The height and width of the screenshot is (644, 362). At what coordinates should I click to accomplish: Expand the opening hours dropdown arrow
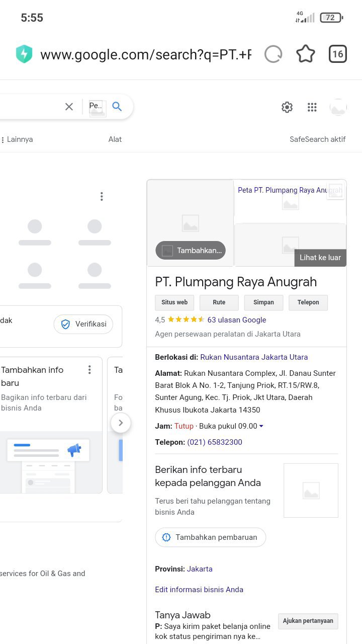(261, 426)
